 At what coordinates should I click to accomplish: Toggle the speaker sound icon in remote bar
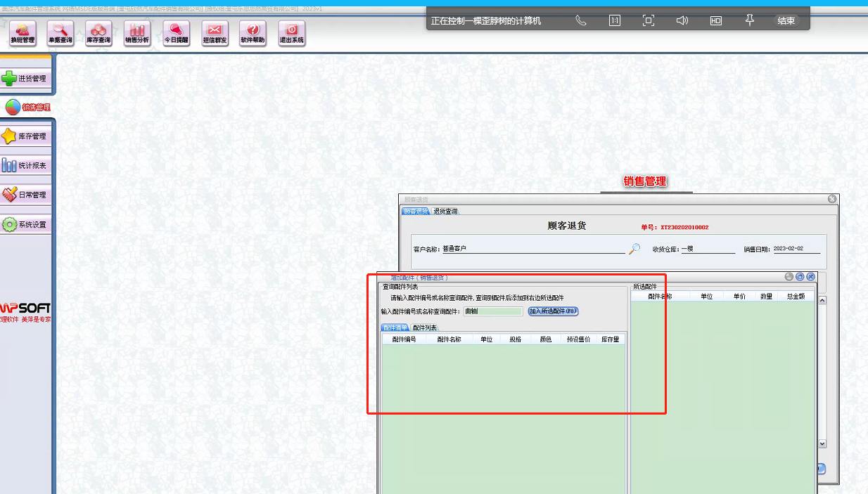[x=682, y=20]
